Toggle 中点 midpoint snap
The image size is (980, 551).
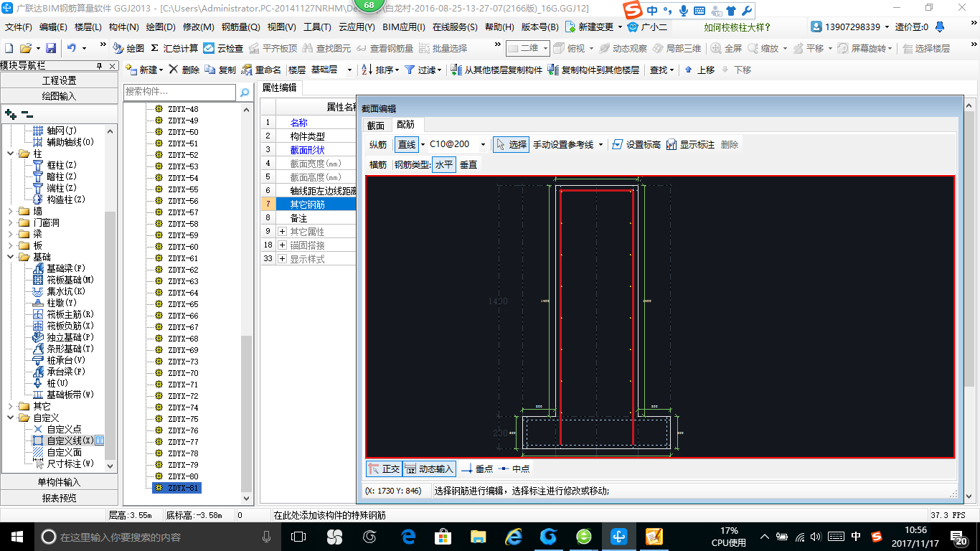[514, 468]
